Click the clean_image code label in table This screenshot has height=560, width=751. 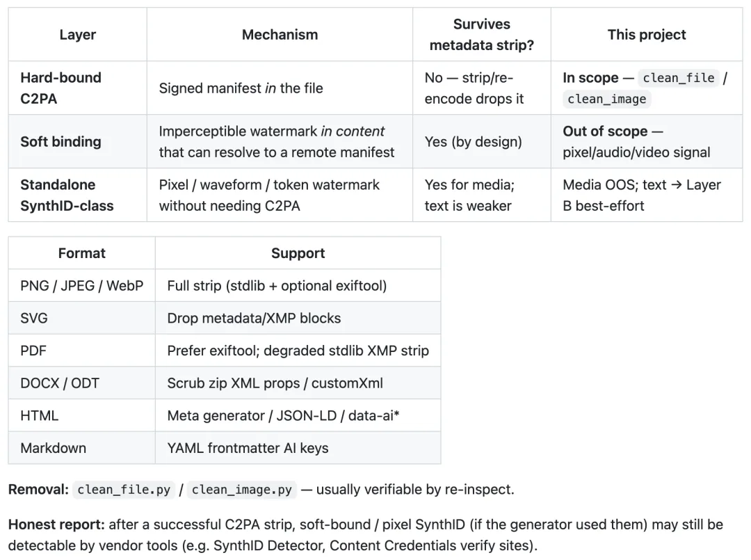tap(606, 99)
